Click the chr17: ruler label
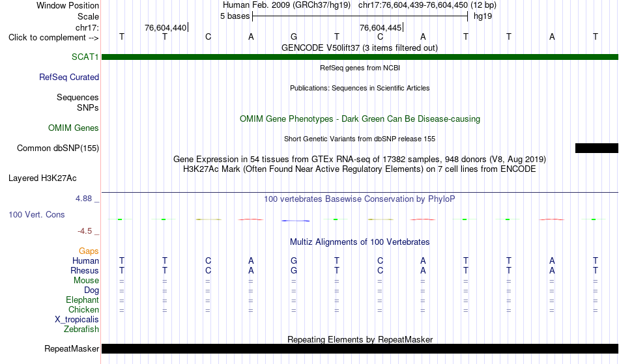Image resolution: width=619 pixels, height=364 pixels. tap(87, 27)
